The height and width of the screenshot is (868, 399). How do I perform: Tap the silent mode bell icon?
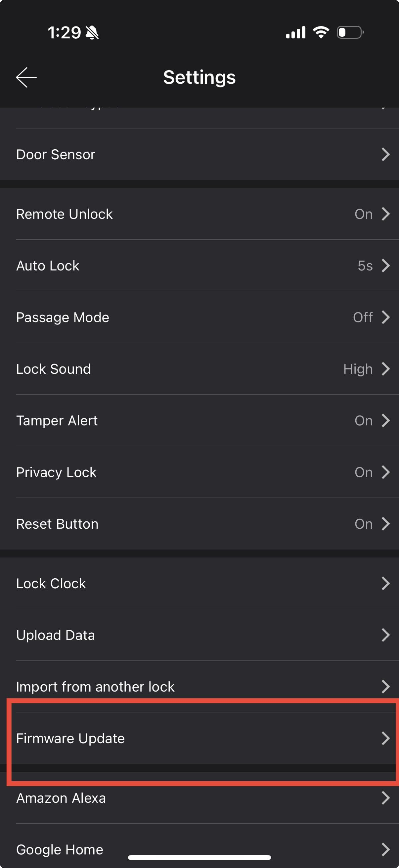coord(92,33)
